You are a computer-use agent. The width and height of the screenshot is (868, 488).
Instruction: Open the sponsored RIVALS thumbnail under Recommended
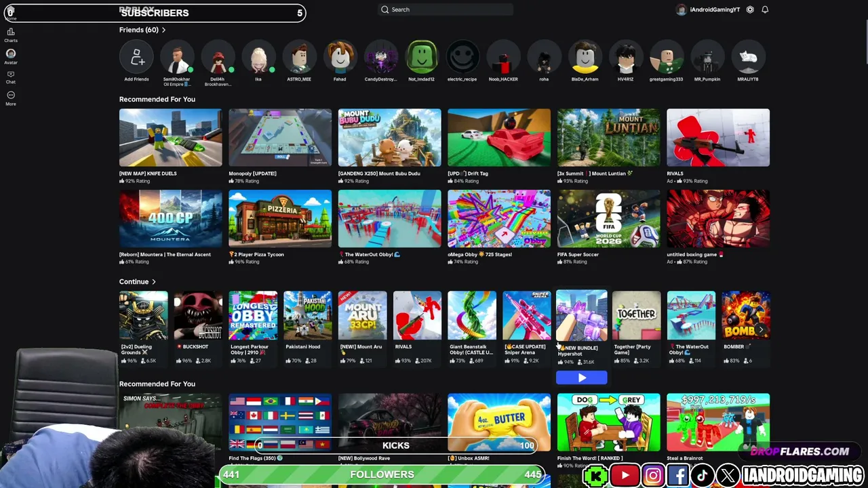tap(718, 138)
